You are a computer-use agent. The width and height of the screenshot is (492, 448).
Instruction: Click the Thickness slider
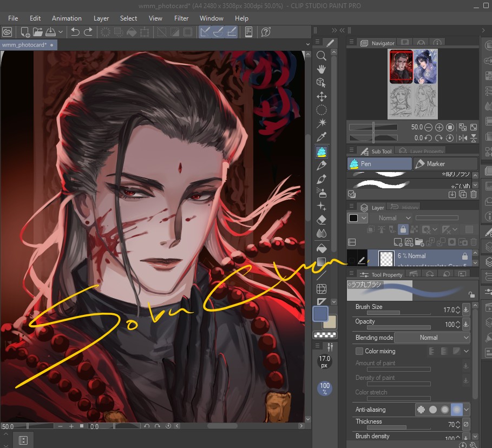399,427
